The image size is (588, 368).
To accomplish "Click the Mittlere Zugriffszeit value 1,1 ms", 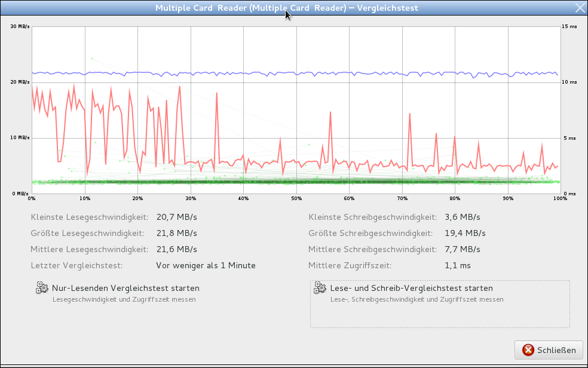I will (458, 265).
